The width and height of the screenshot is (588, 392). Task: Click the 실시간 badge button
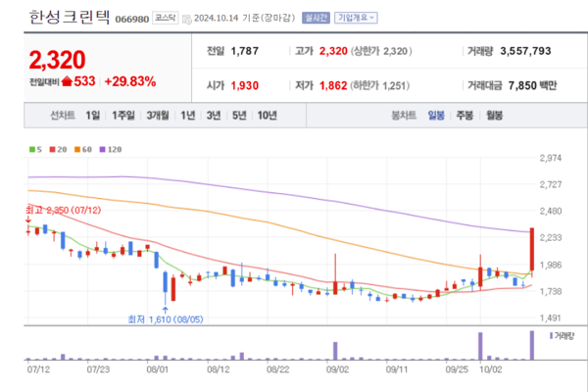(316, 18)
